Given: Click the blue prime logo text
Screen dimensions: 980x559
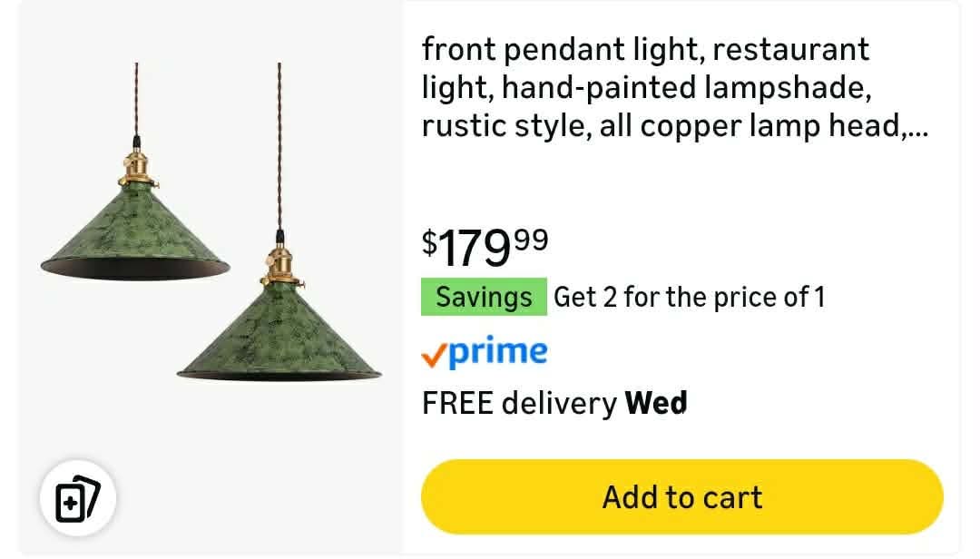Looking at the screenshot, I should (x=498, y=351).
